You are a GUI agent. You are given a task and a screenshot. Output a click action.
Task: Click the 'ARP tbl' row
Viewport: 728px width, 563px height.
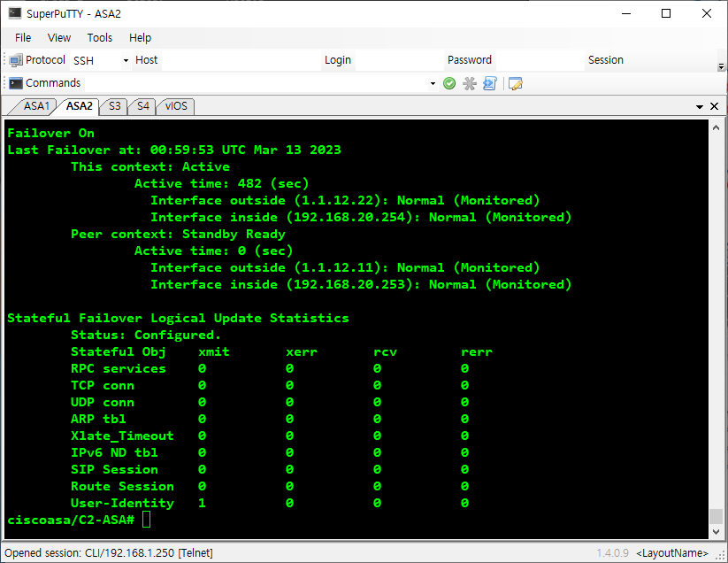point(270,419)
